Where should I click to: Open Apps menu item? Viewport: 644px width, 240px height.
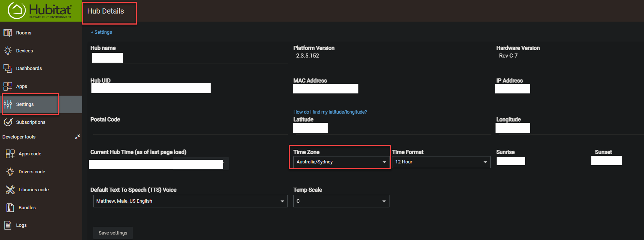point(22,86)
